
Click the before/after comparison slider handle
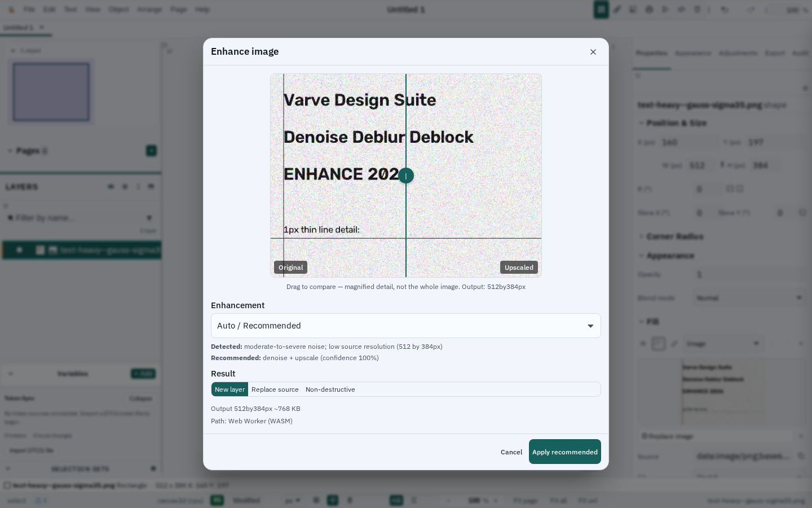click(x=406, y=176)
